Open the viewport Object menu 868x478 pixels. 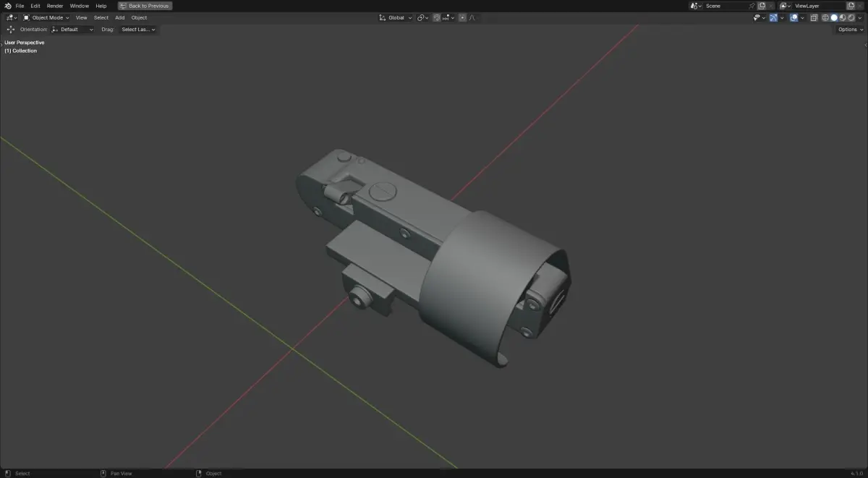coord(139,17)
